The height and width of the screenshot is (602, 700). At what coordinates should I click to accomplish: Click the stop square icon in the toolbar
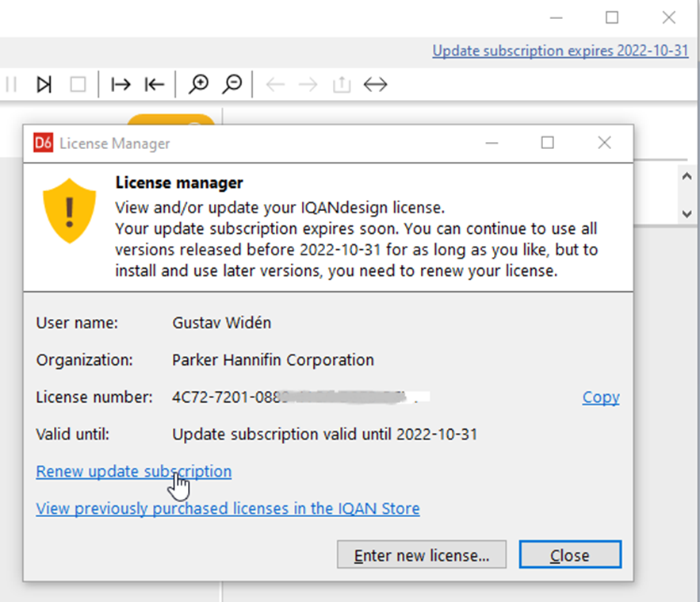78,84
